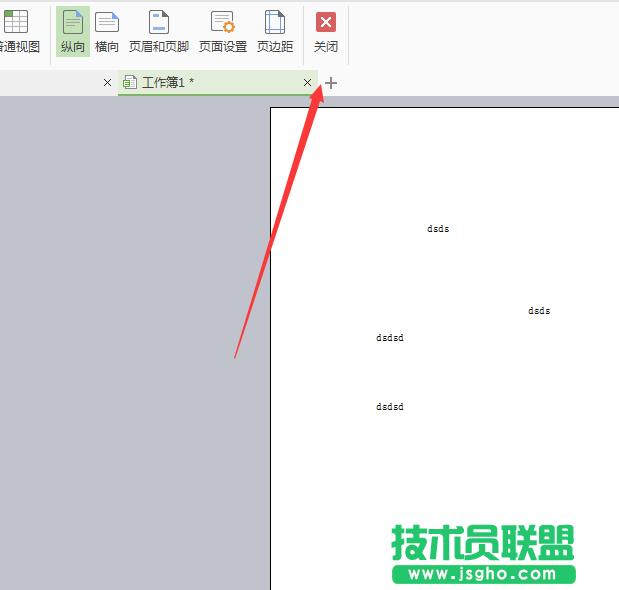Select portrait orientation (纵向)
619x590 pixels.
click(x=73, y=32)
